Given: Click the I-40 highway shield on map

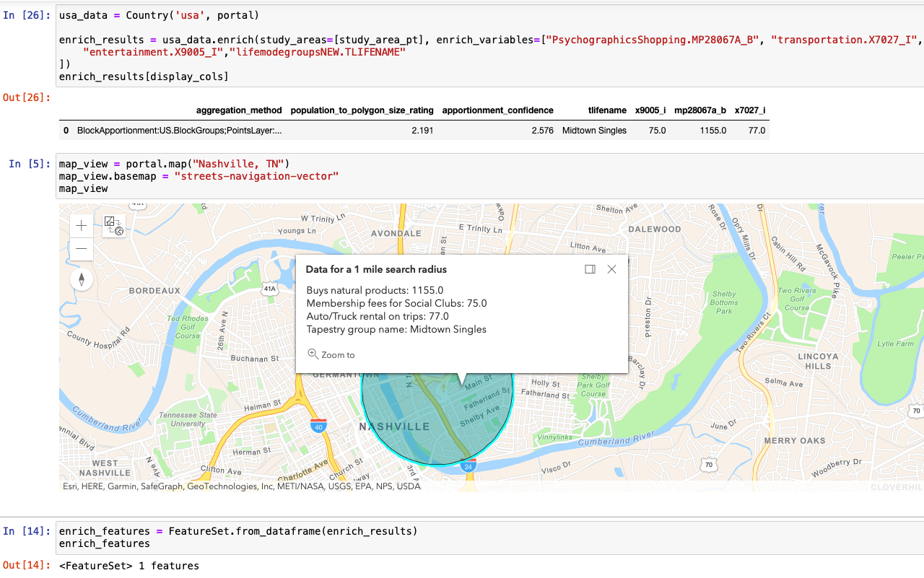Looking at the screenshot, I should click(318, 426).
